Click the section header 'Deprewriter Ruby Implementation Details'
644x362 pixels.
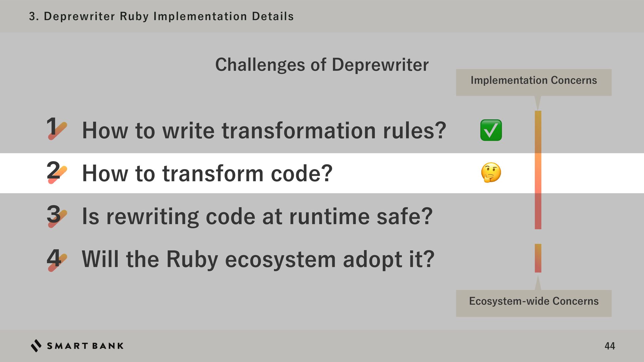[x=161, y=16]
